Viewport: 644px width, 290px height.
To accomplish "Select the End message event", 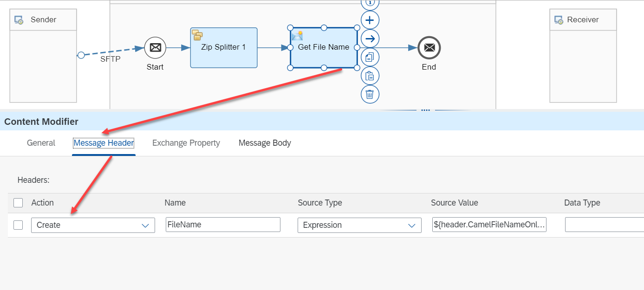I will pos(429,47).
